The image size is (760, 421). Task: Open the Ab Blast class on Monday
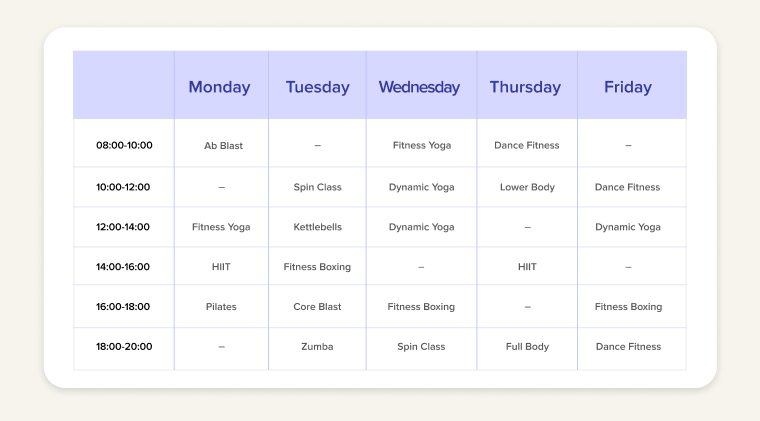coord(223,146)
